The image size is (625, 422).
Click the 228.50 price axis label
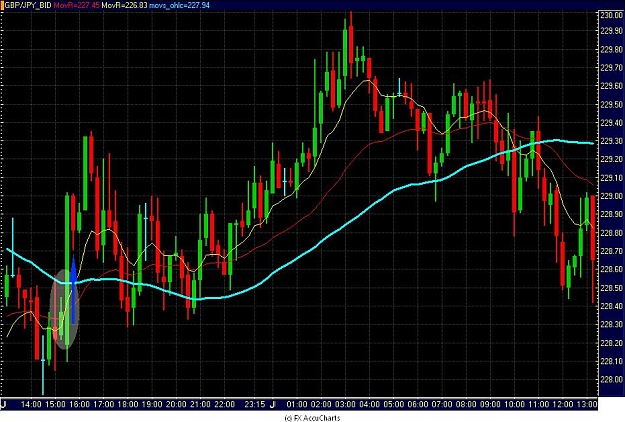tap(611, 288)
